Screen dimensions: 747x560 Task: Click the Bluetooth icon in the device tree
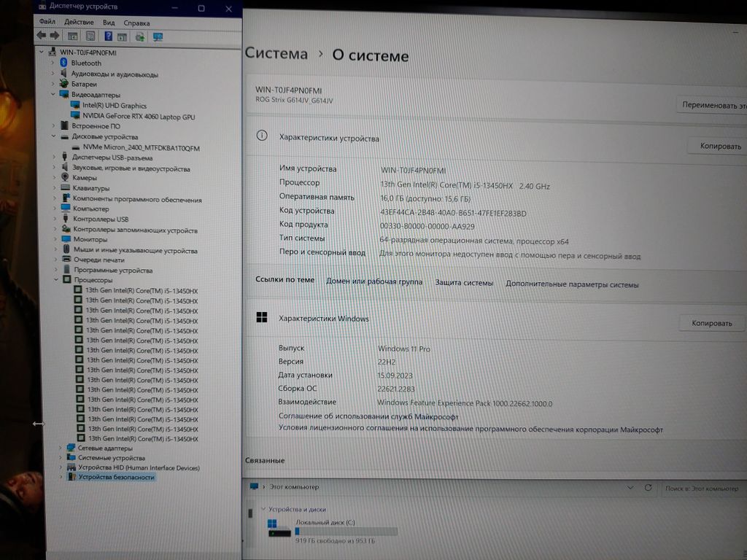tap(63, 63)
